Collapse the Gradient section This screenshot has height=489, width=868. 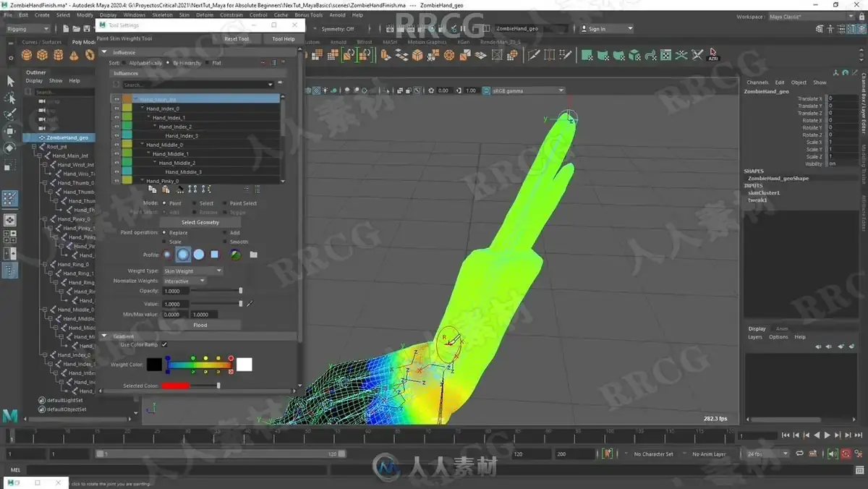click(104, 336)
